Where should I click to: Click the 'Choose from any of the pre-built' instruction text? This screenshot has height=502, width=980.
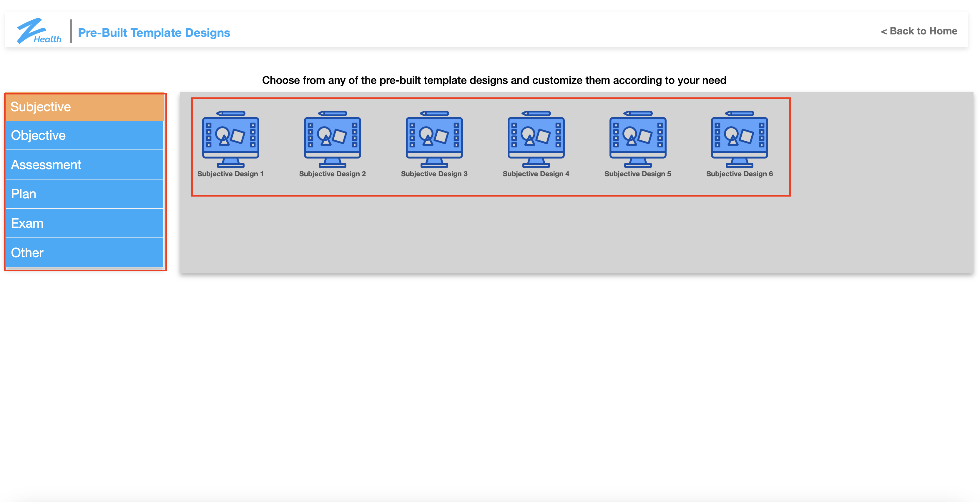[494, 80]
